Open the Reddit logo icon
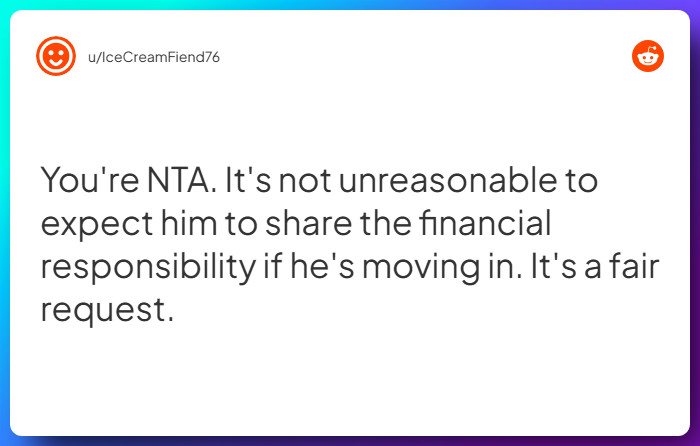Image resolution: width=700 pixels, height=446 pixels. 648,56
